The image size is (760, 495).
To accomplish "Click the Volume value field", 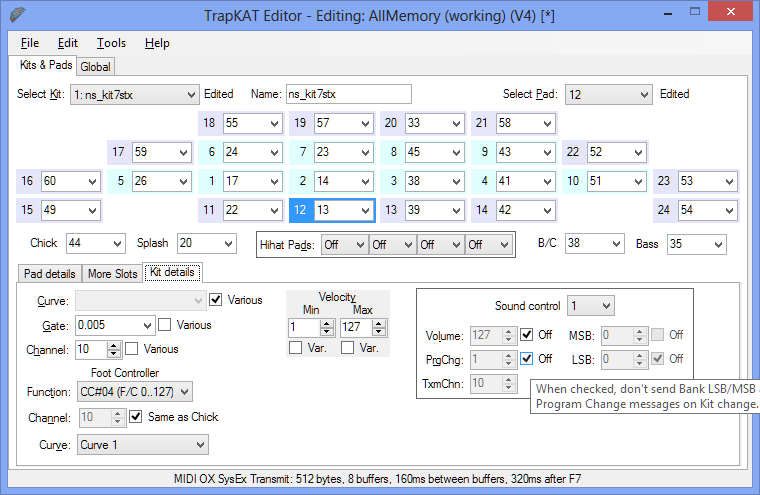I will coord(487,335).
